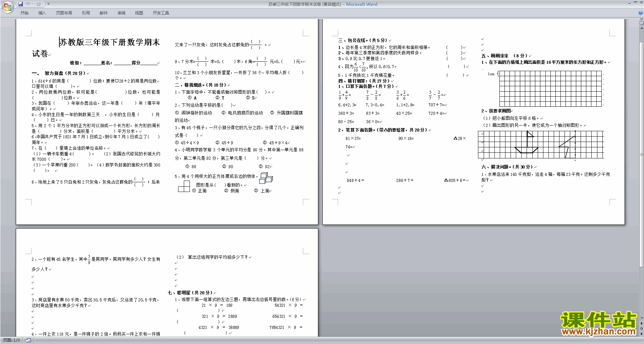Go to next page browse button
The image size is (644, 344).
(642, 334)
